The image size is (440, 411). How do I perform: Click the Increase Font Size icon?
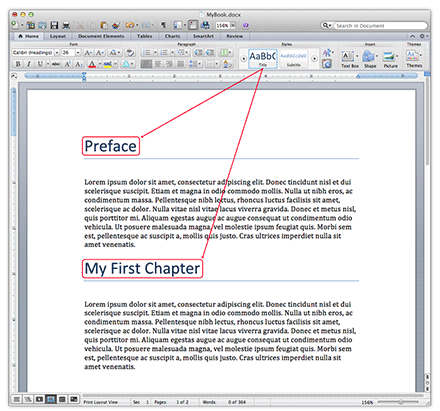coord(88,53)
